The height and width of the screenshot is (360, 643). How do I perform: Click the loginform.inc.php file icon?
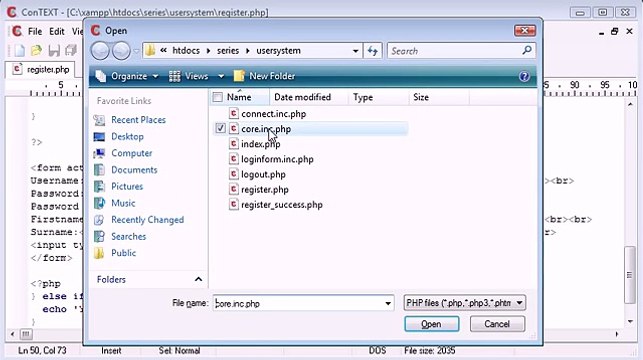pos(233,159)
